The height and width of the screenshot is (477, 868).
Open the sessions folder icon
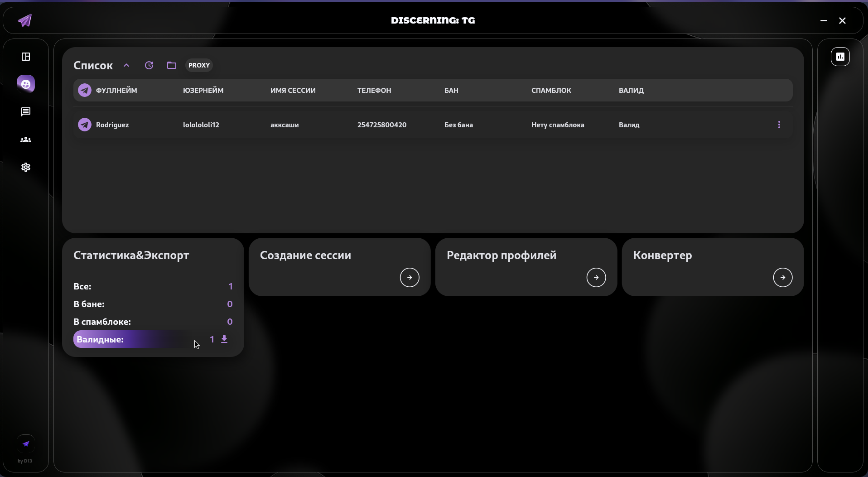[x=171, y=65]
